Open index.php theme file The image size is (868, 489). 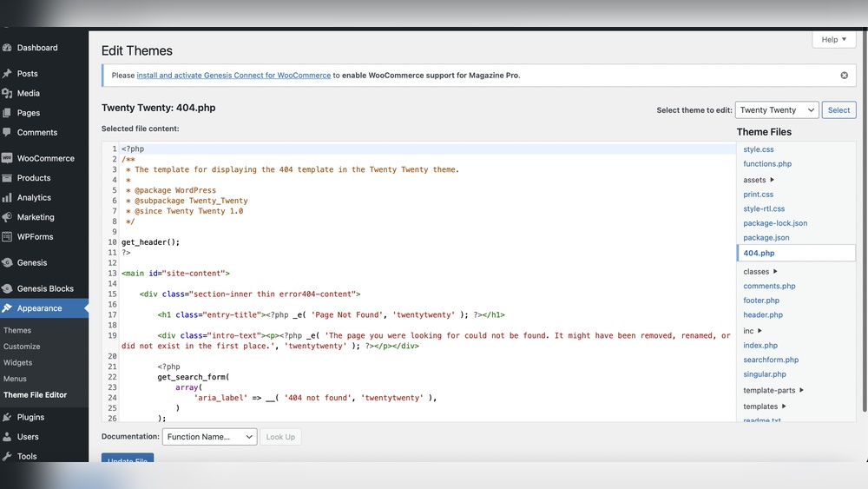tap(760, 345)
